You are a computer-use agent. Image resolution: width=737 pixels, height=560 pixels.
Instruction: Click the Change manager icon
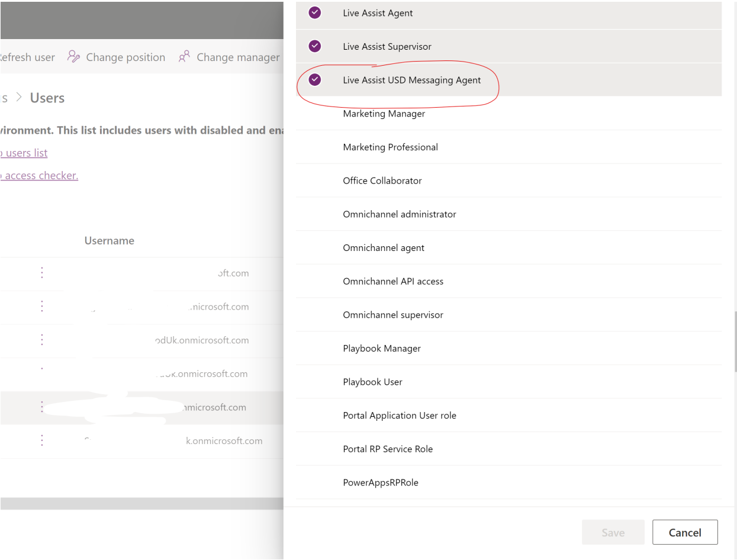click(184, 56)
